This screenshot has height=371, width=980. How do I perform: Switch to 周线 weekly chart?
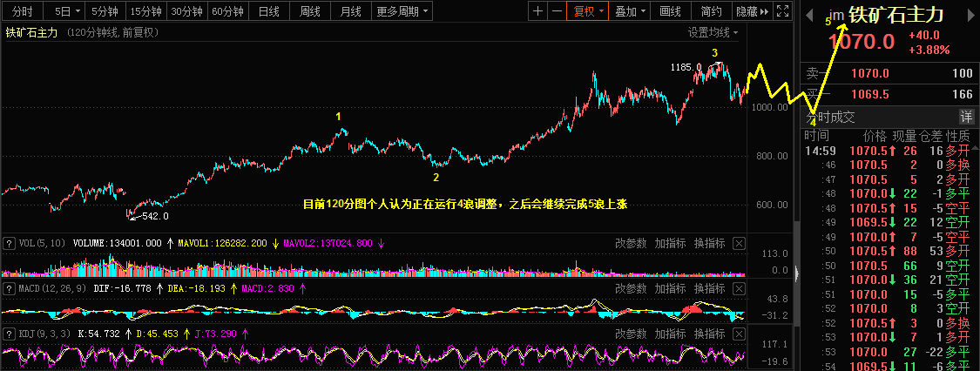click(310, 11)
